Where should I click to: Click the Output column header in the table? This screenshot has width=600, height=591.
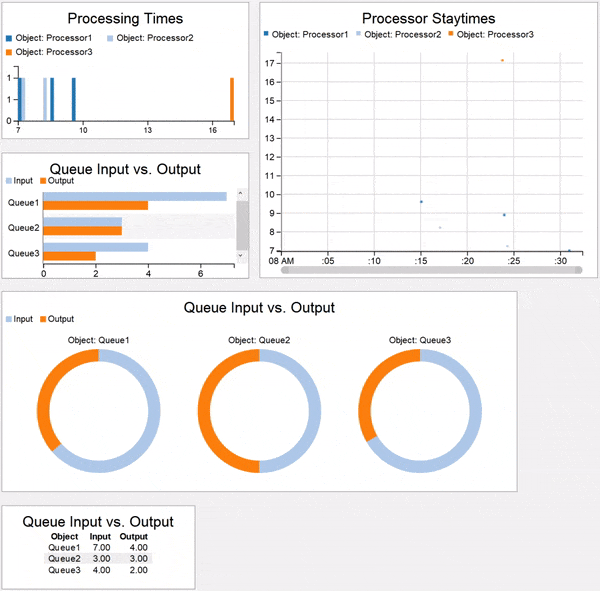[x=133, y=537]
